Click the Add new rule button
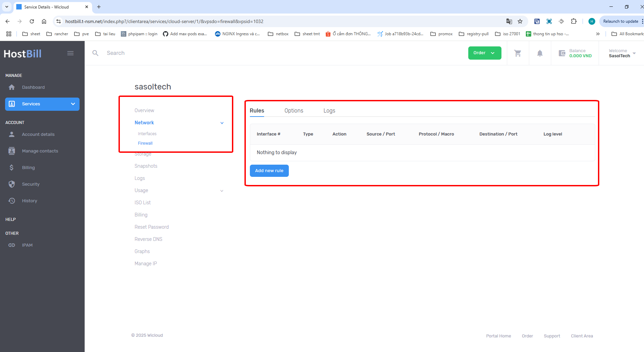This screenshot has height=352, width=644. pyautogui.click(x=269, y=171)
